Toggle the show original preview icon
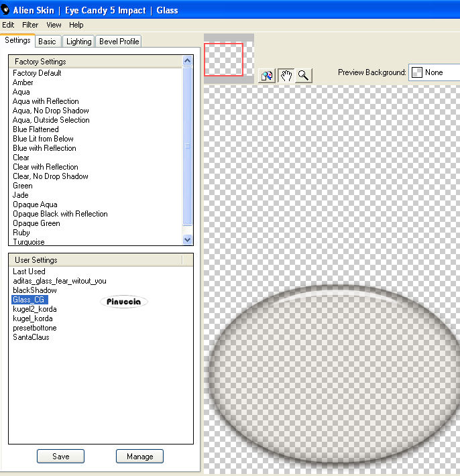This screenshot has height=476, width=460. [267, 76]
